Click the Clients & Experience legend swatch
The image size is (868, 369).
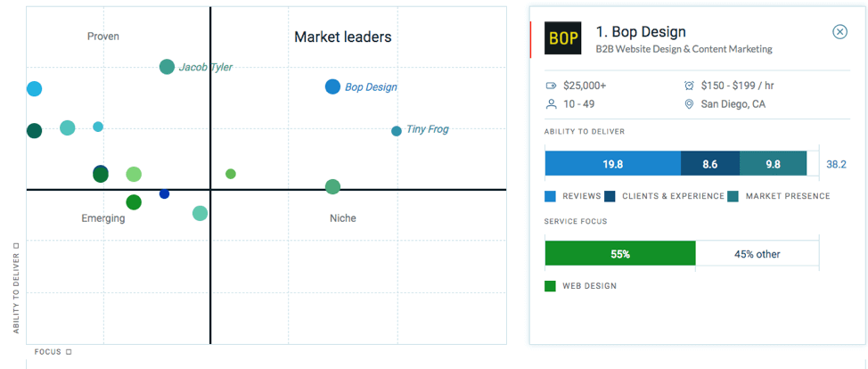(610, 196)
